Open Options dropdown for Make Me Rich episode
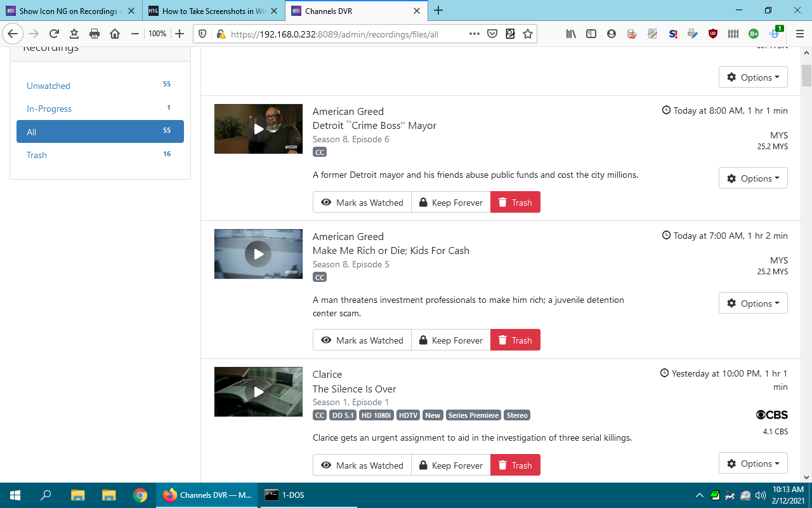This screenshot has height=508, width=812. (x=753, y=304)
